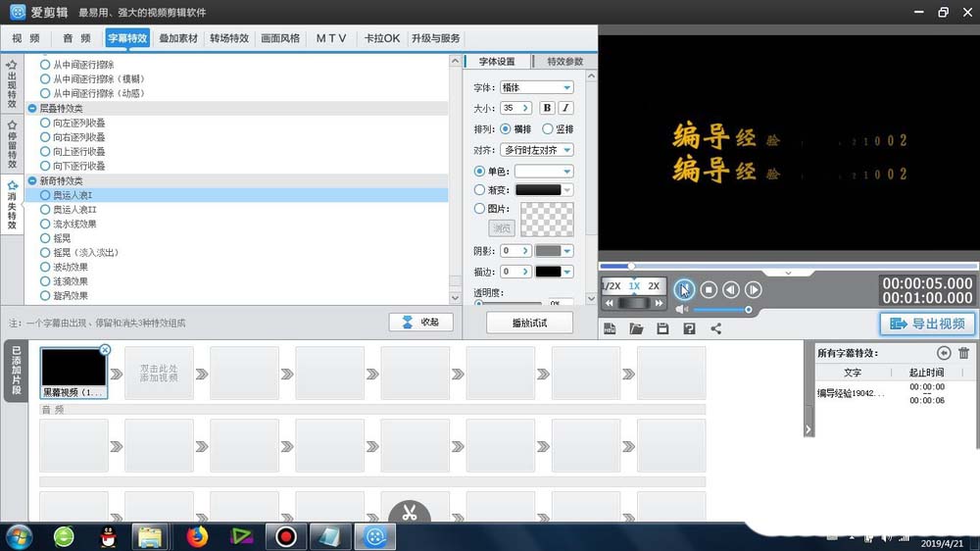Click the video progress bar handle
Image resolution: width=980 pixels, height=551 pixels.
tap(631, 267)
